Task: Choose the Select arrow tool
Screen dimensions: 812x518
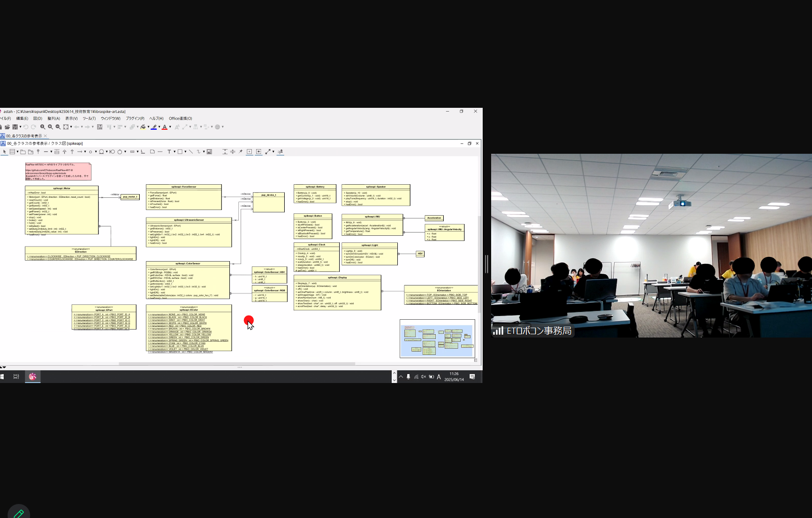Action: [x=5, y=151]
